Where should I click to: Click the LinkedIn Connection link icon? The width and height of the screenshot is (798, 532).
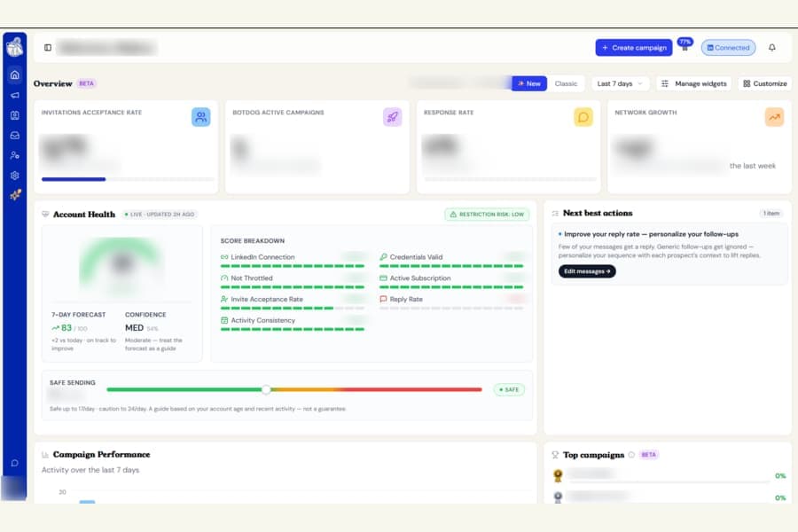coord(224,257)
